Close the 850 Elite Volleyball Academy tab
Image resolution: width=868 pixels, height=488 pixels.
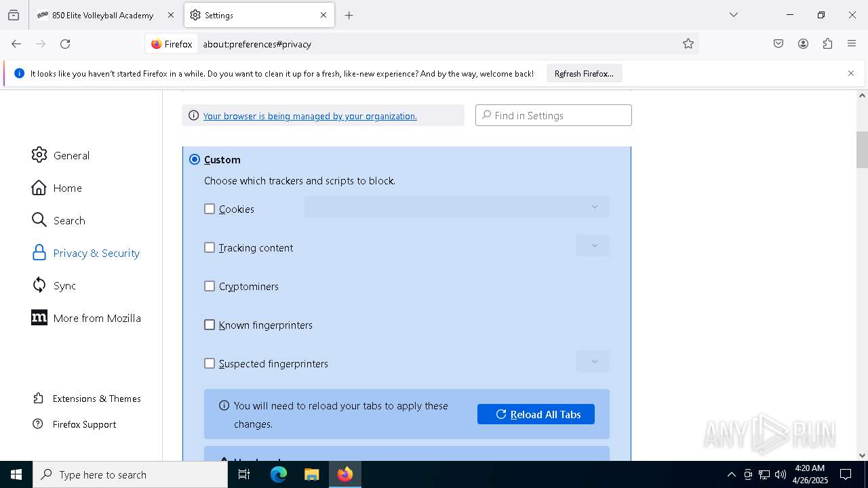(x=171, y=15)
